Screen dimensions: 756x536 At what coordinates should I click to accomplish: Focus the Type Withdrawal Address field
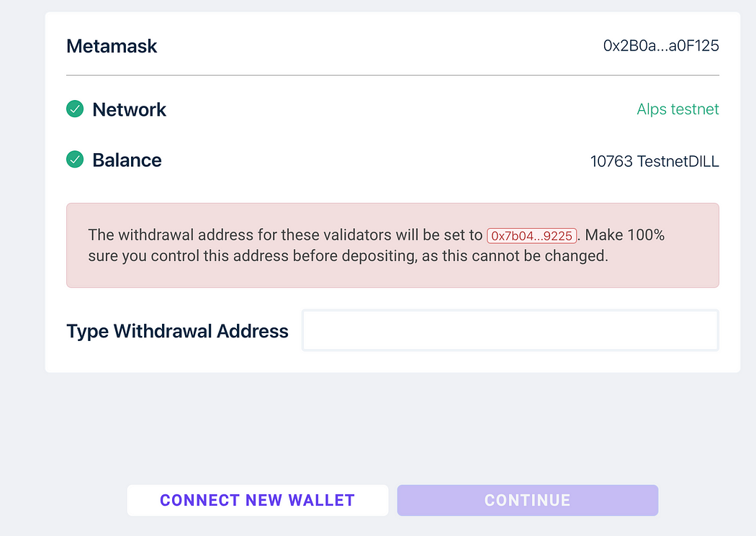tap(510, 330)
